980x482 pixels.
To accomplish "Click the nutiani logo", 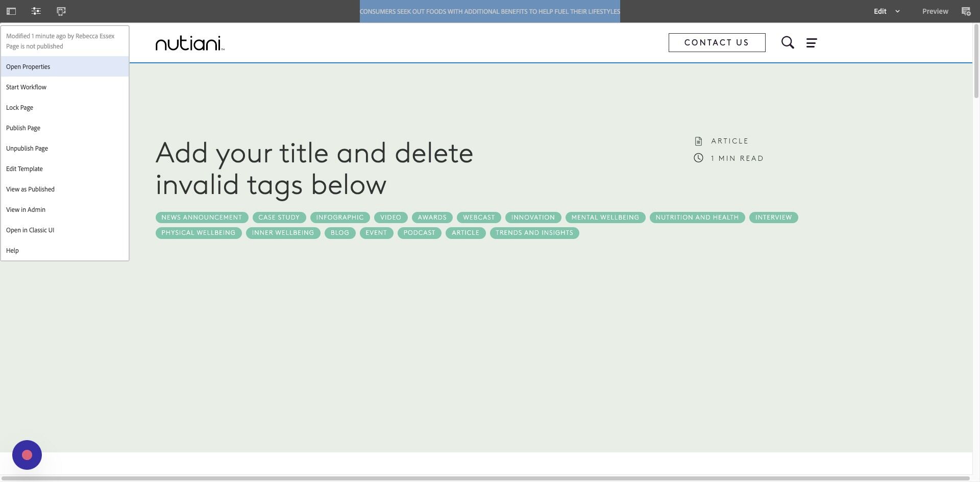I will pyautogui.click(x=190, y=43).
